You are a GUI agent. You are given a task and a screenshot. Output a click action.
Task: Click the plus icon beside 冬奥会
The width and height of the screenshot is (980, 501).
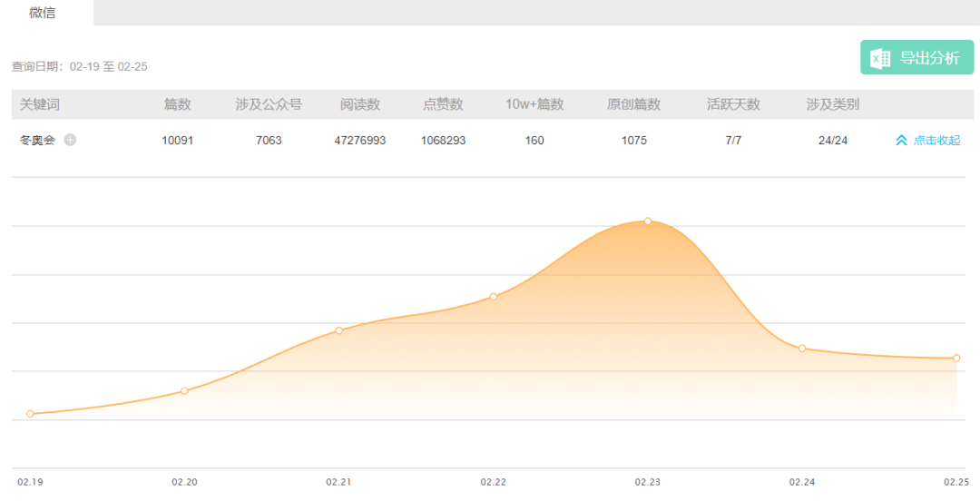tap(70, 141)
